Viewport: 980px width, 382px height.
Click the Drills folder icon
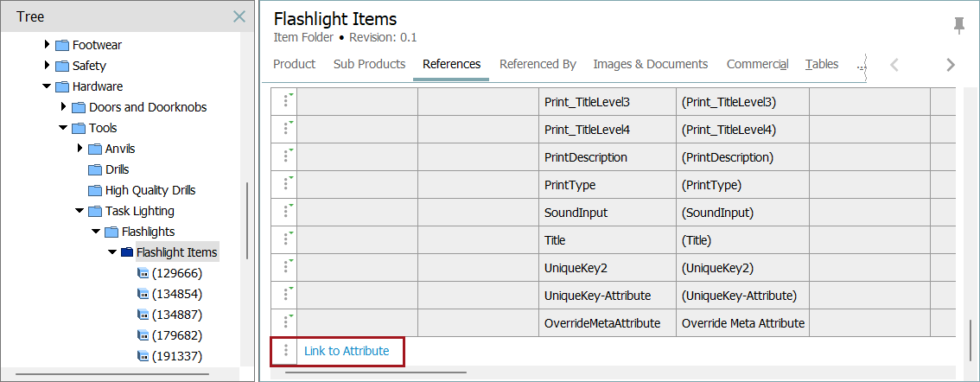click(x=95, y=169)
